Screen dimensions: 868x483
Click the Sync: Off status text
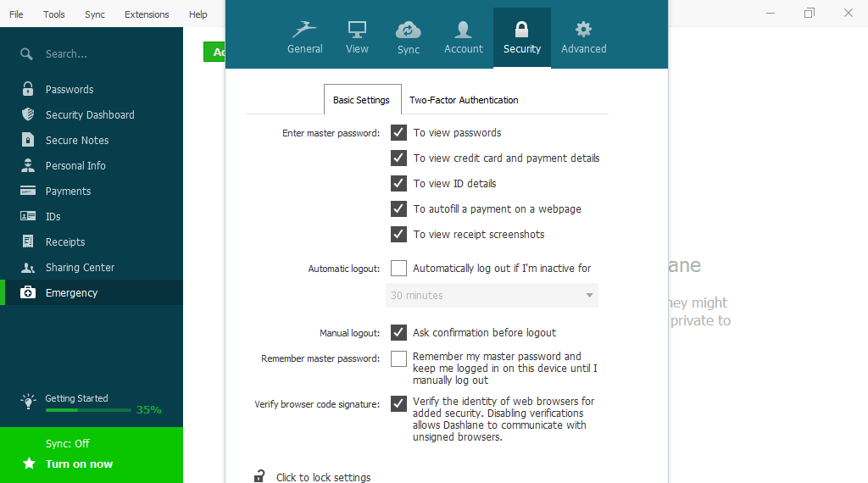tap(68, 444)
